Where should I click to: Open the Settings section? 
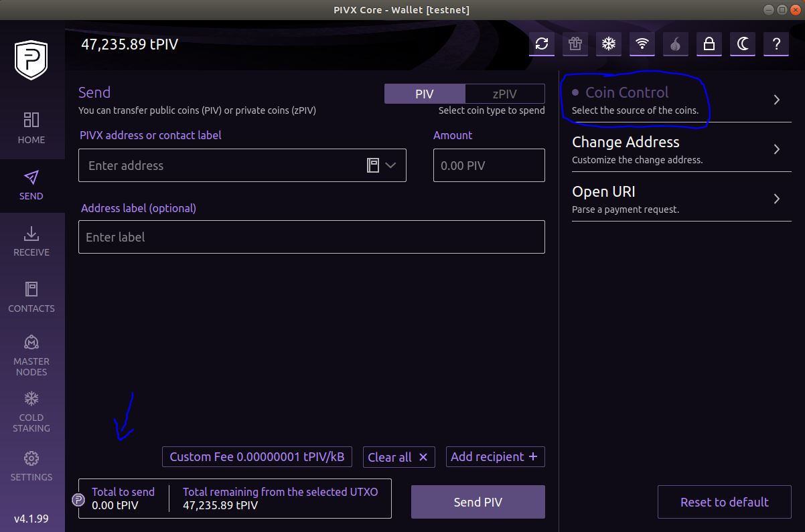tap(31, 466)
